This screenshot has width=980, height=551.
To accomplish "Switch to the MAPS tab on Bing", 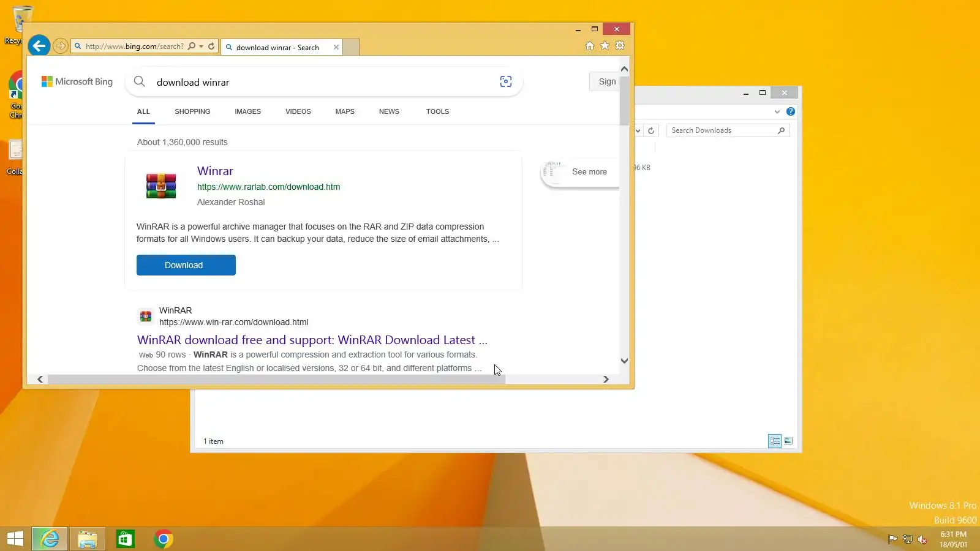I will tap(345, 111).
